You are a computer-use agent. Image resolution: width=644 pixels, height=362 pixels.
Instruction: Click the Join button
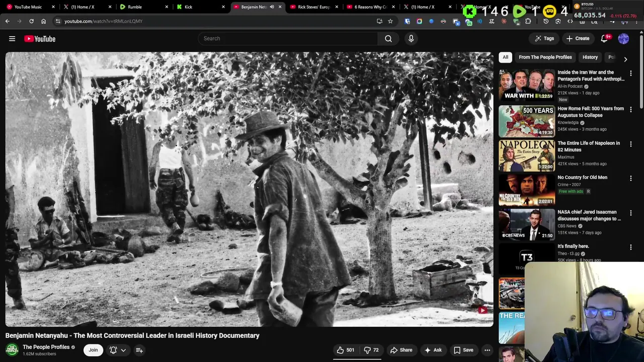[x=93, y=350]
